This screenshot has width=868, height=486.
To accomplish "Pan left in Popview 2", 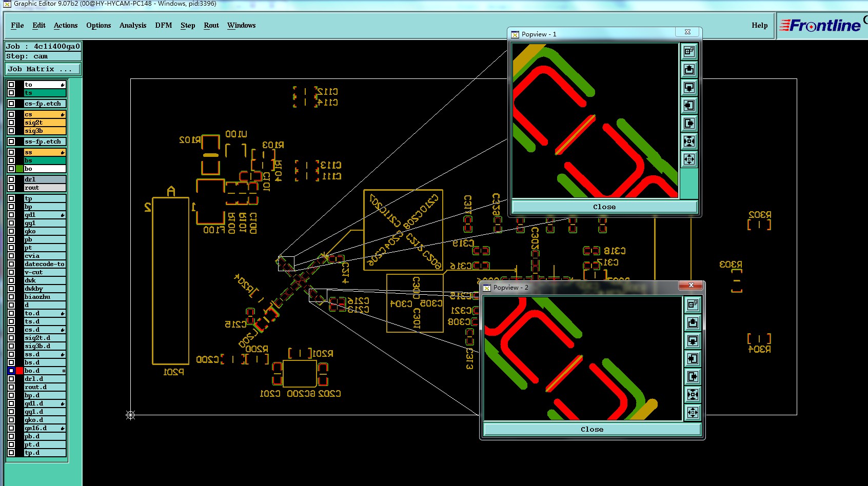I will 693,358.
